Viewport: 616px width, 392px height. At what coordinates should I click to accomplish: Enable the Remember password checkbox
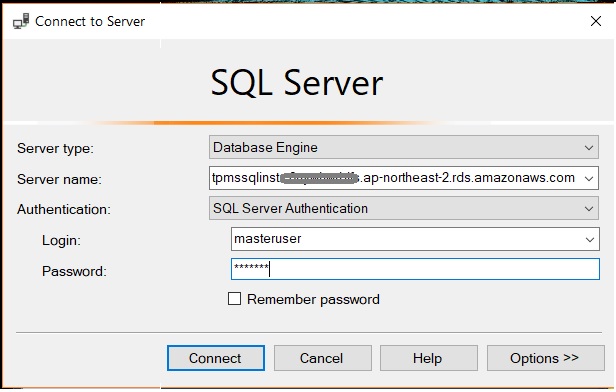click(x=235, y=299)
